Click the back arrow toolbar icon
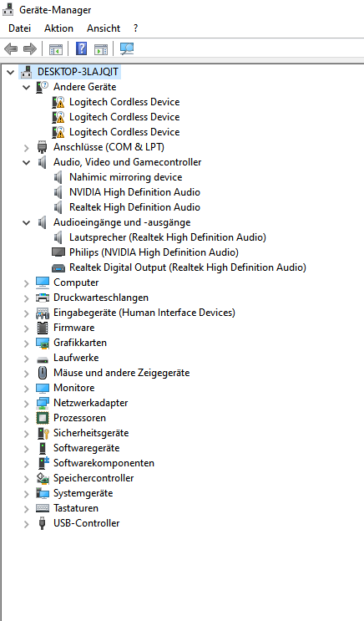The width and height of the screenshot is (364, 621). click(11, 49)
